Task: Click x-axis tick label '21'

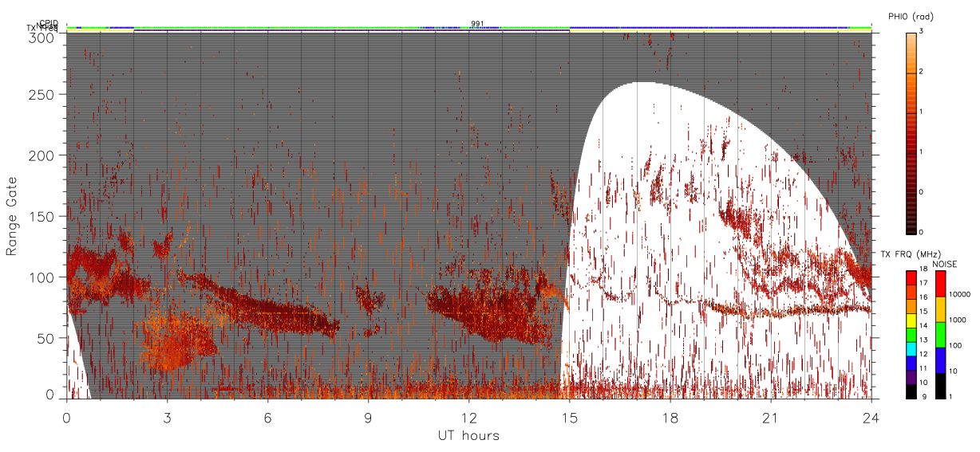Action: pos(770,418)
